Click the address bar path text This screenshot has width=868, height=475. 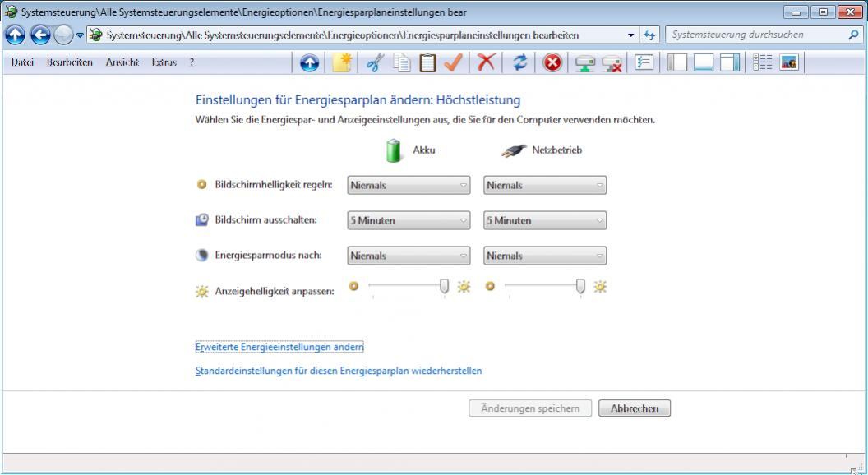(x=343, y=35)
